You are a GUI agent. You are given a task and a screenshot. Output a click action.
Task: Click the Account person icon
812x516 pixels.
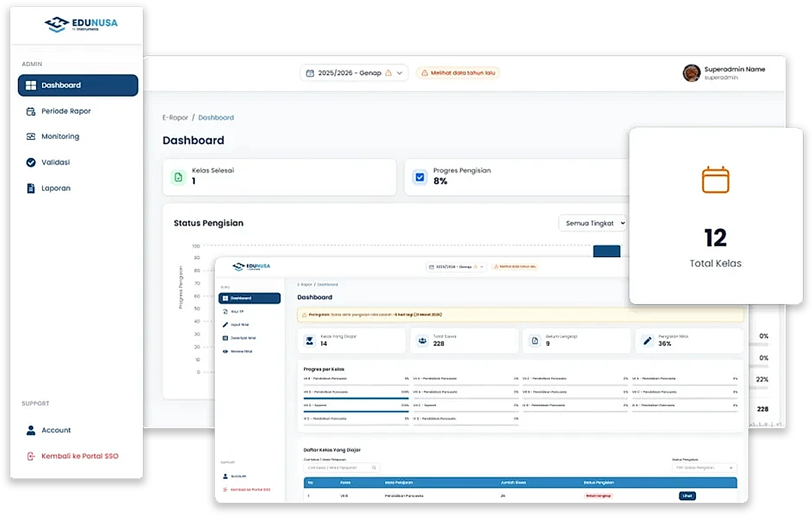click(31, 430)
